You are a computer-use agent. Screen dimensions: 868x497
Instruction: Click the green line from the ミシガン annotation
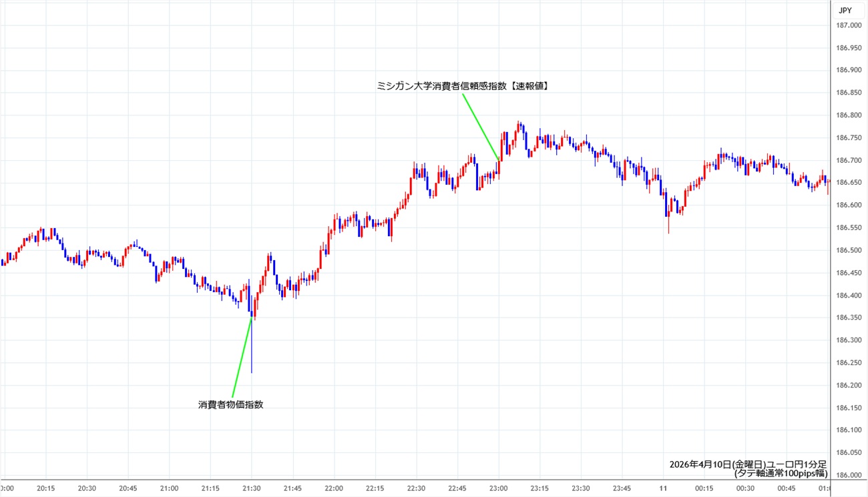[480, 127]
